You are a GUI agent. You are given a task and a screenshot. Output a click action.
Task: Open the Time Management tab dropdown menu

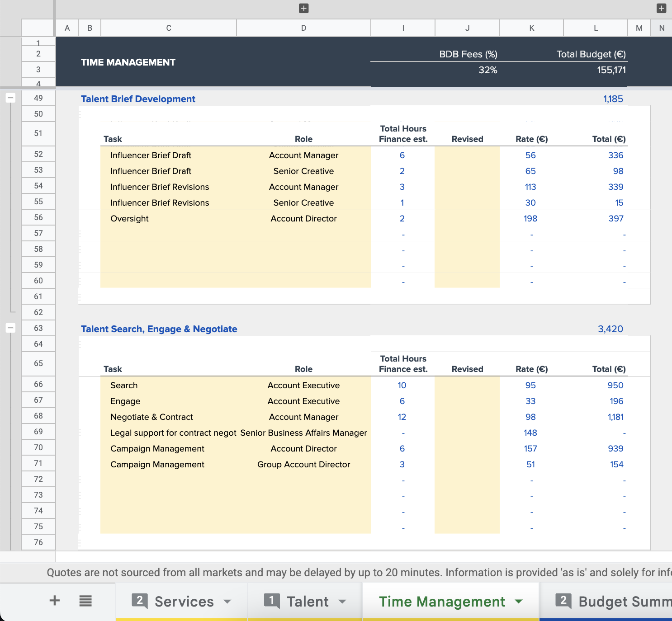click(x=518, y=602)
